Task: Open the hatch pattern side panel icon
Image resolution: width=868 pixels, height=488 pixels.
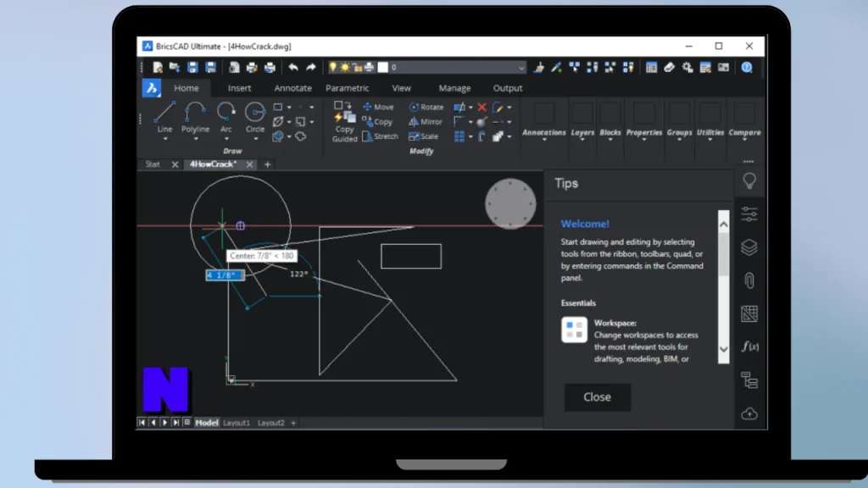Action: pos(749,313)
